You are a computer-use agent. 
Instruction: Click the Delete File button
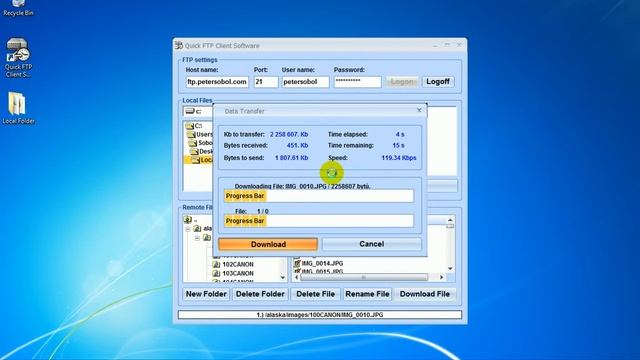click(315, 294)
